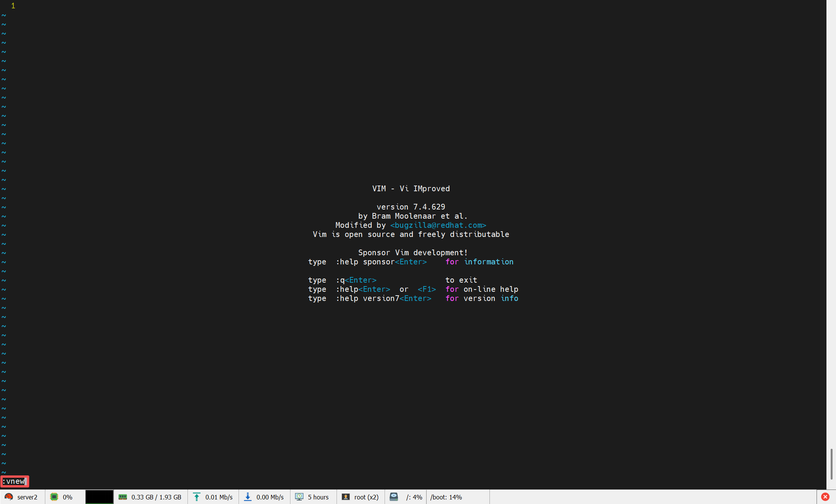The width and height of the screenshot is (836, 504).
Task: Click 'by Bram Moolenaar et al.' line
Action: coord(413,216)
